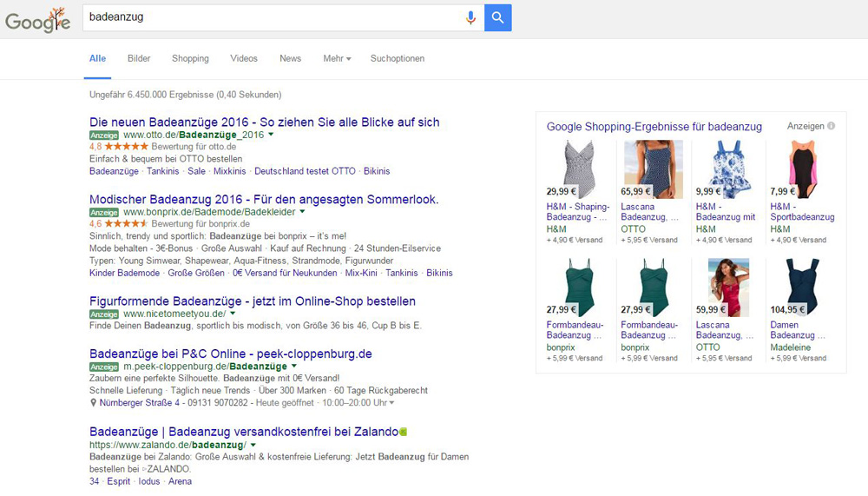The height and width of the screenshot is (496, 868).
Task: Open the Zalando Badeanzüge result
Action: [x=244, y=432]
